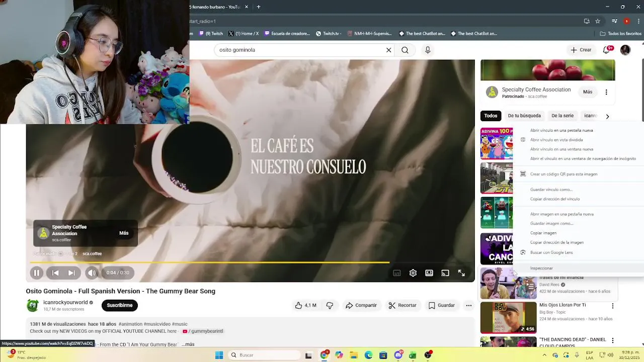Close the fernando burbano YouTube tab

pos(247,7)
